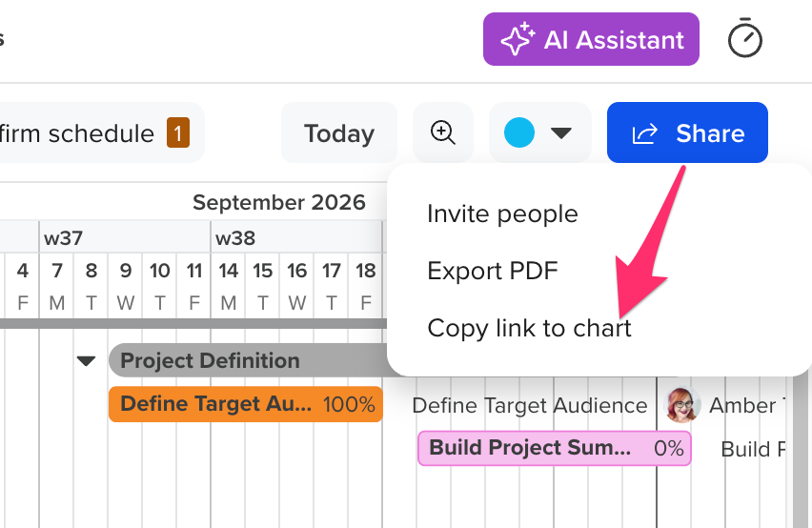Open the AI Assistant

591,39
